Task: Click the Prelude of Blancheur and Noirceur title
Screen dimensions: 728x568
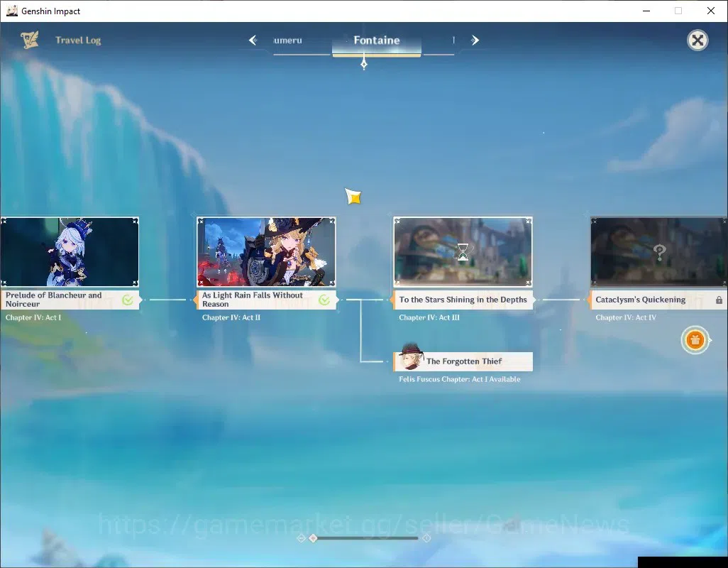Action: [x=53, y=300]
